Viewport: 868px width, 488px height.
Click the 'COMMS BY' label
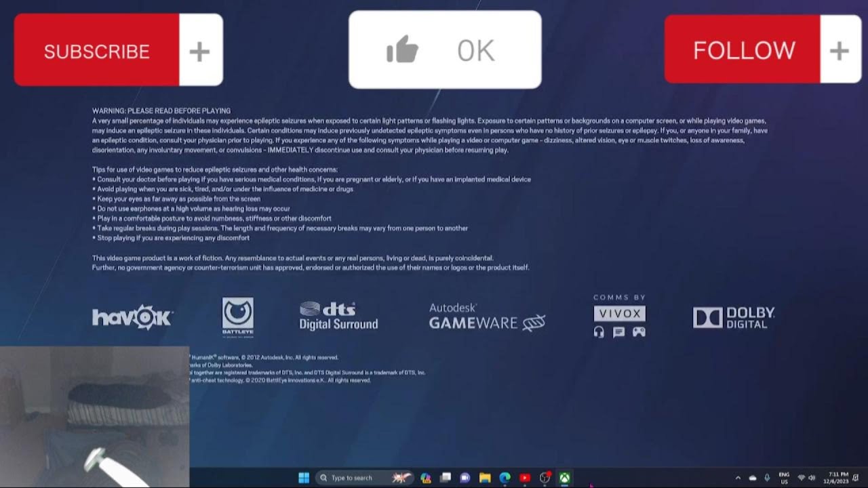pyautogui.click(x=619, y=298)
